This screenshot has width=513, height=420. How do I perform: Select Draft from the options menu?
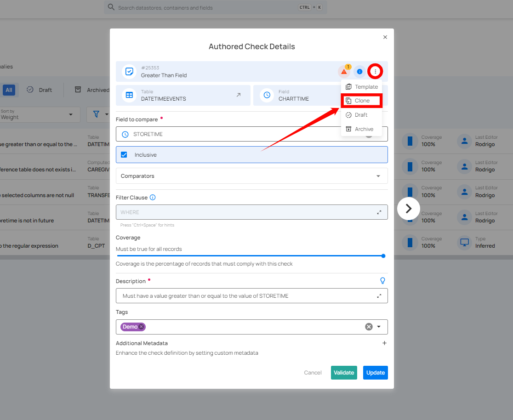[361, 115]
